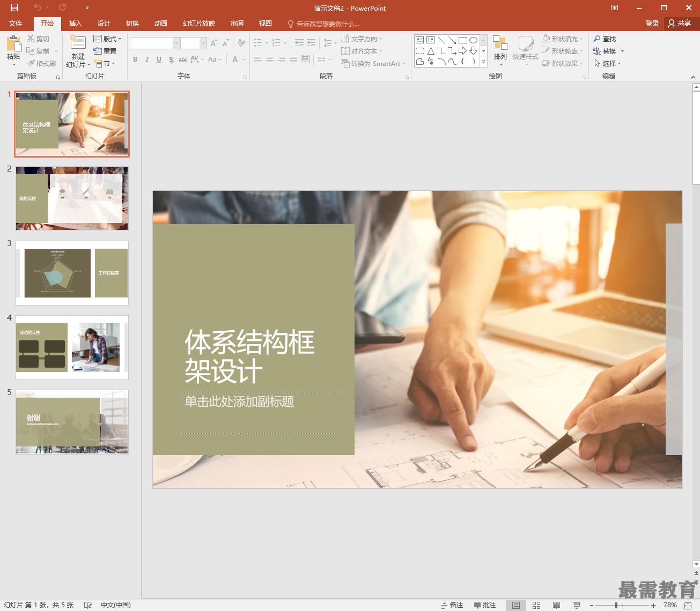This screenshot has height=611, width=700.
Task: Toggle Center paragraph alignment
Action: [x=270, y=59]
